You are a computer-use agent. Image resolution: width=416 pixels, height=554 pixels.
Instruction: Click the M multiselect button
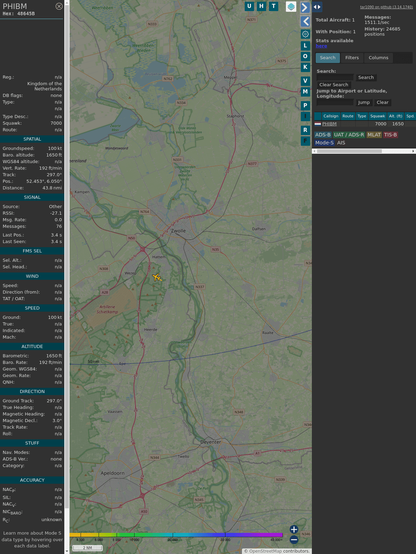(x=305, y=92)
